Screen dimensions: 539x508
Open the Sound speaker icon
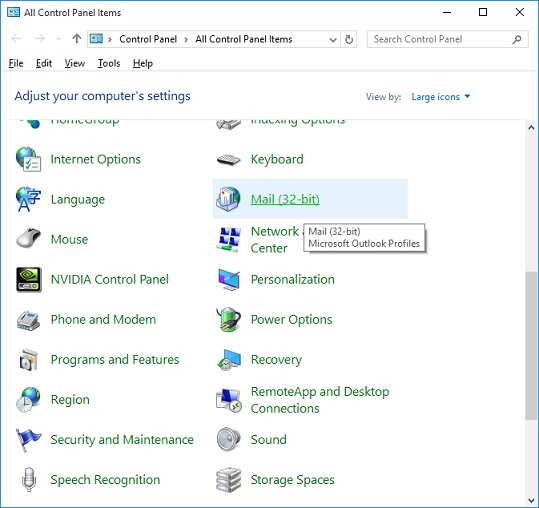[x=228, y=440]
